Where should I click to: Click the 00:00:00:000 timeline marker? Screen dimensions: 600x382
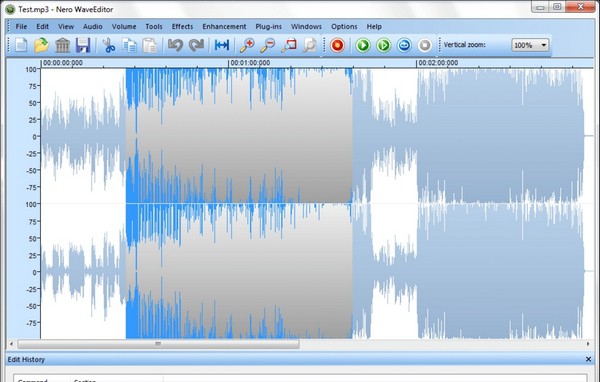pyautogui.click(x=62, y=63)
